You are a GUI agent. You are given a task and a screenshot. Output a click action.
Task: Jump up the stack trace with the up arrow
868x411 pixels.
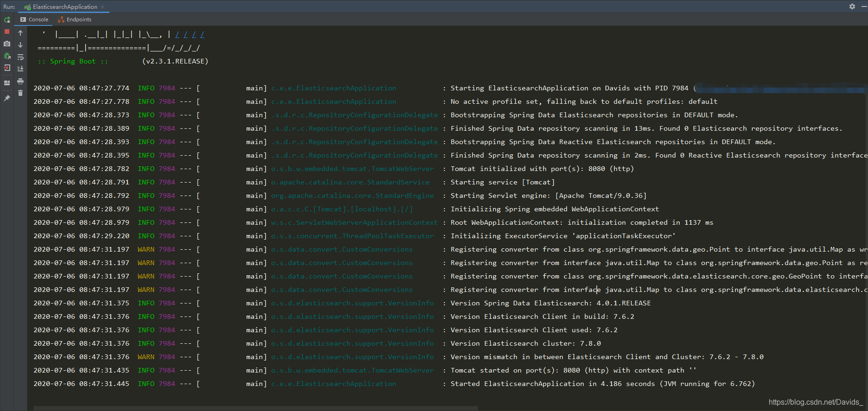pyautogui.click(x=20, y=33)
